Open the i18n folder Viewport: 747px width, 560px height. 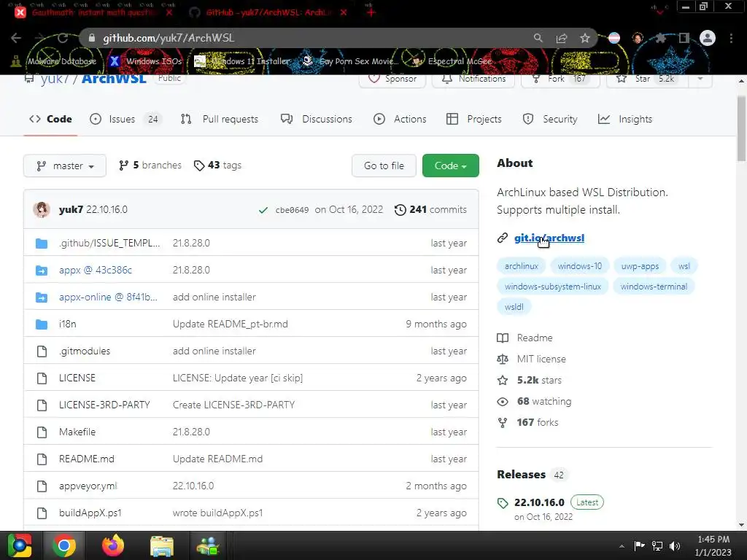pos(68,324)
